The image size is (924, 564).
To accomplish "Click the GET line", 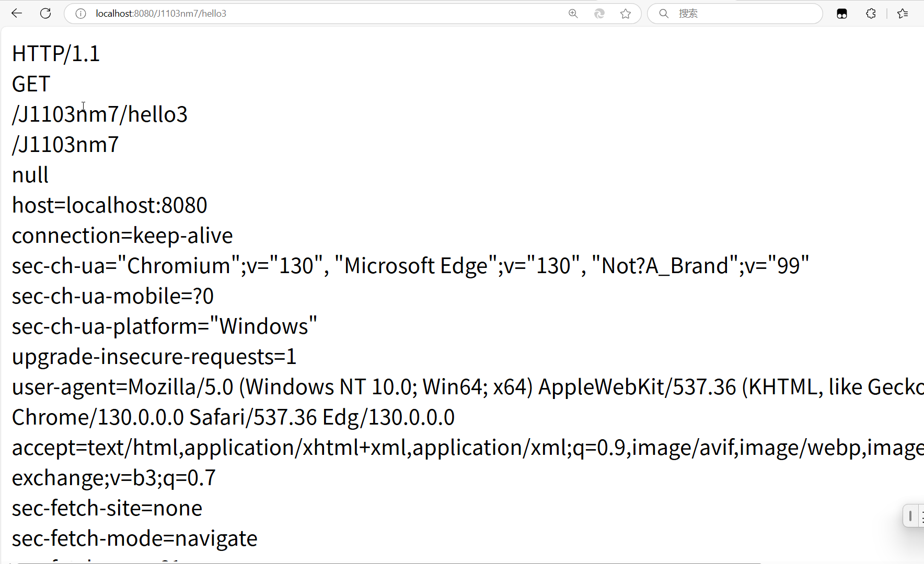I will pyautogui.click(x=31, y=84).
